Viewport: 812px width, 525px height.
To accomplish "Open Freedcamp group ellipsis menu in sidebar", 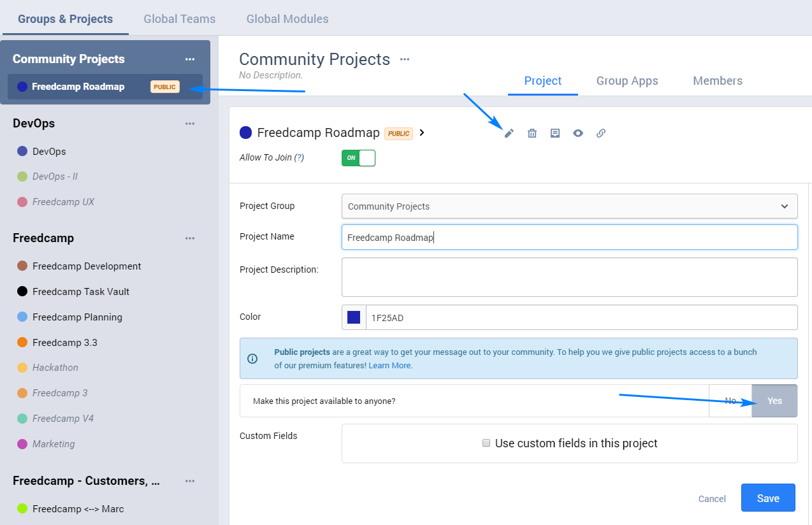I will pos(190,238).
